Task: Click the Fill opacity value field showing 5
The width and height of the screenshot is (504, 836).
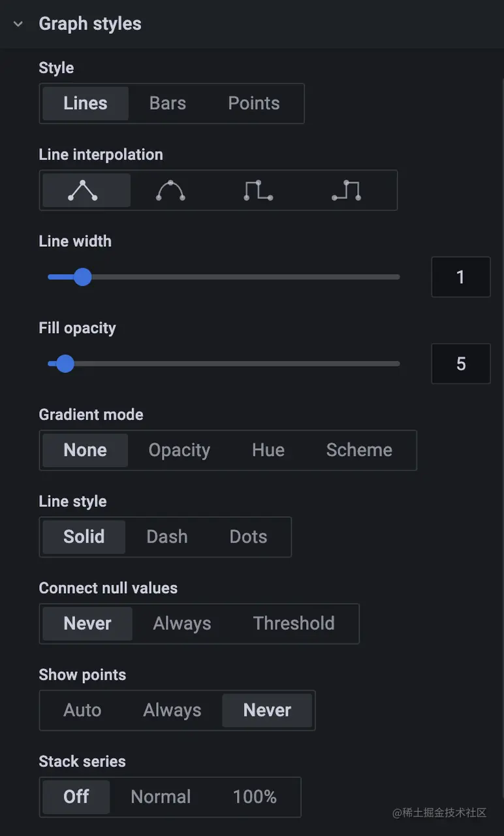Action: click(461, 364)
